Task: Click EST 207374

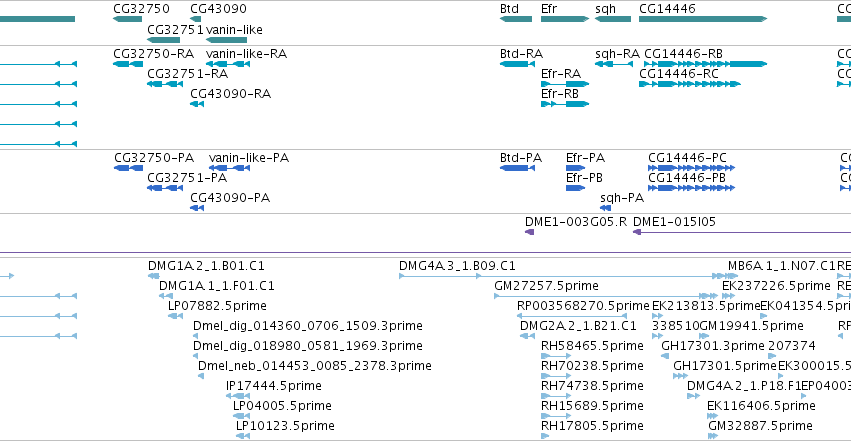Action: (772, 356)
